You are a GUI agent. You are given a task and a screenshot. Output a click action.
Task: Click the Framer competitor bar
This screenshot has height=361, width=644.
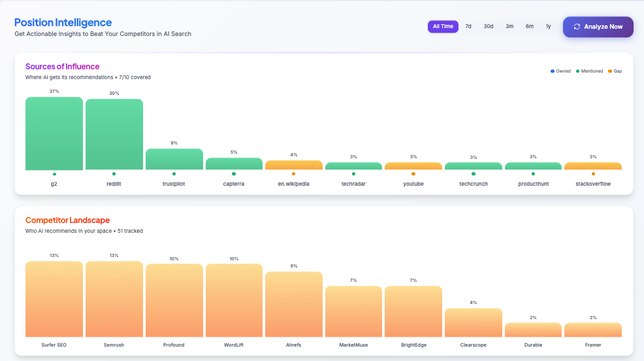click(593, 330)
